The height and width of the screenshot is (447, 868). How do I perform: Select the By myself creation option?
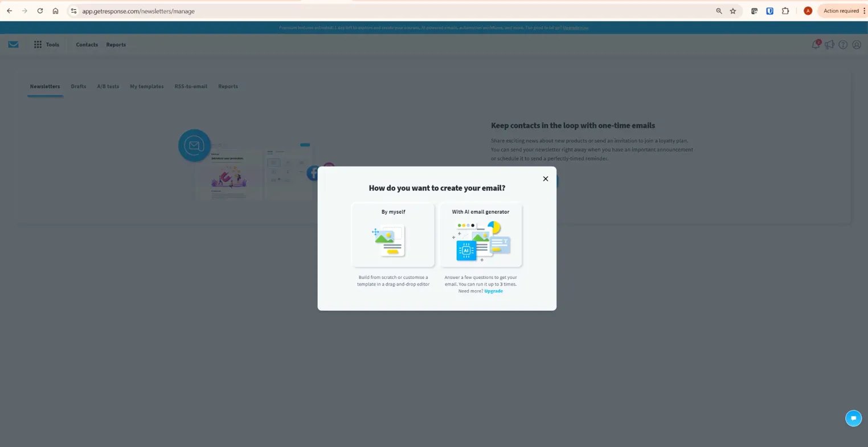pyautogui.click(x=393, y=235)
